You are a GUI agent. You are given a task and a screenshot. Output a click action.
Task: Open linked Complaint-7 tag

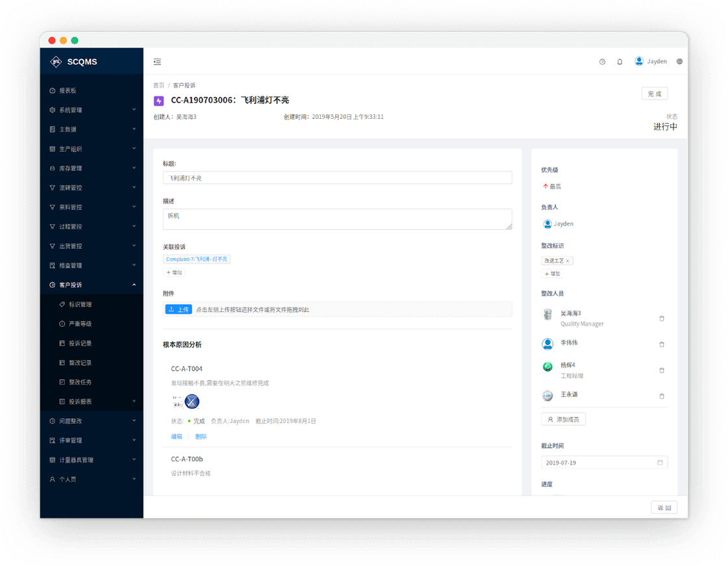click(x=197, y=259)
